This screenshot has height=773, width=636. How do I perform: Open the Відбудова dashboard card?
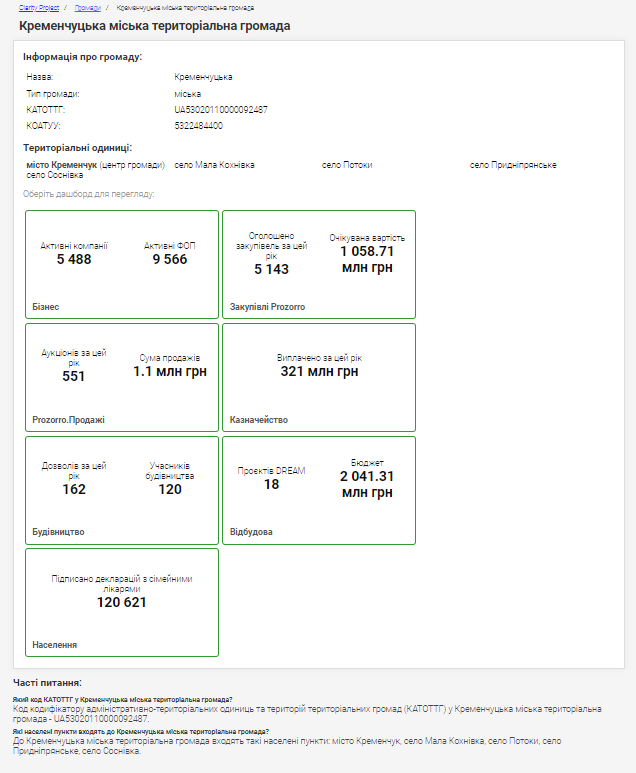pyautogui.click(x=318, y=490)
